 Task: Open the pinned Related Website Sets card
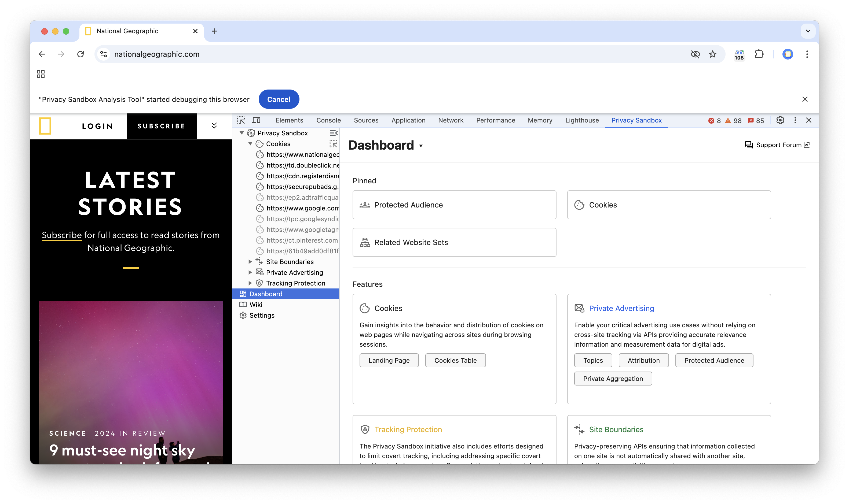pos(454,243)
